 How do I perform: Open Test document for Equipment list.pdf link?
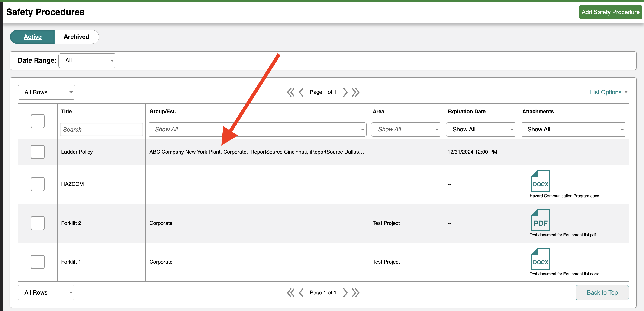pos(563,235)
